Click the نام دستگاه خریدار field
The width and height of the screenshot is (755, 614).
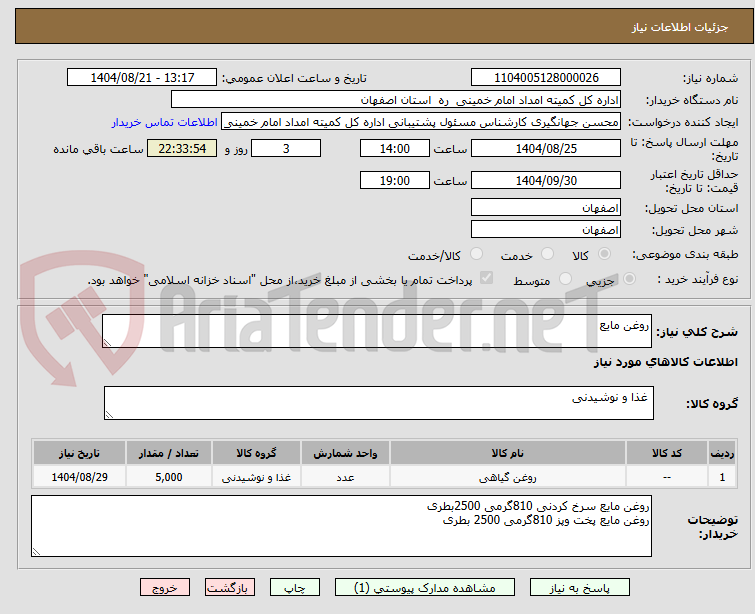pyautogui.click(x=396, y=100)
